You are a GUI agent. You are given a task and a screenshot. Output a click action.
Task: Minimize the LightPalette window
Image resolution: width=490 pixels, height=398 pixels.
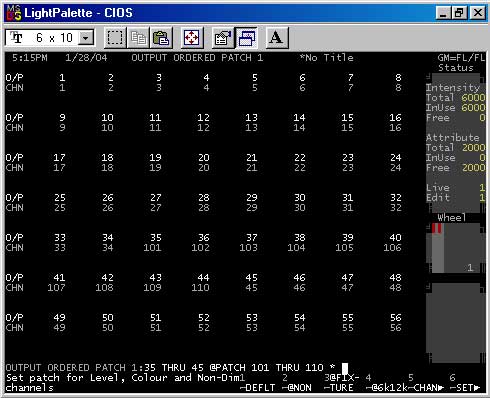click(443, 13)
